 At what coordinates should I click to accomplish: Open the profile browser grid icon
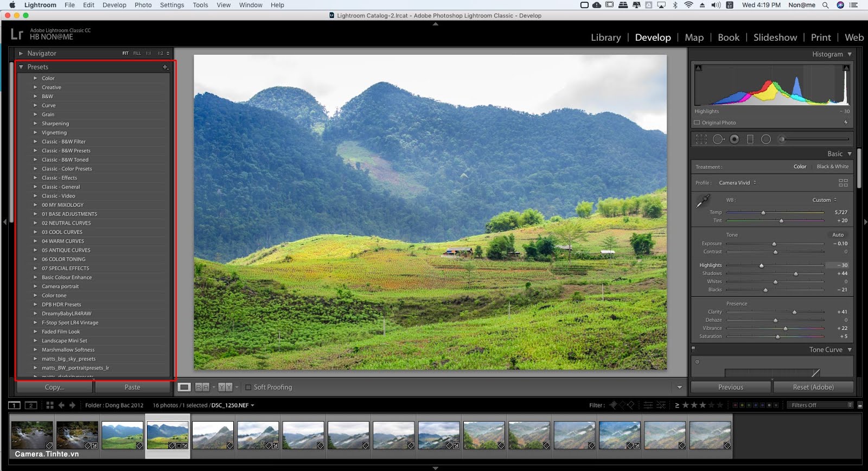click(843, 183)
